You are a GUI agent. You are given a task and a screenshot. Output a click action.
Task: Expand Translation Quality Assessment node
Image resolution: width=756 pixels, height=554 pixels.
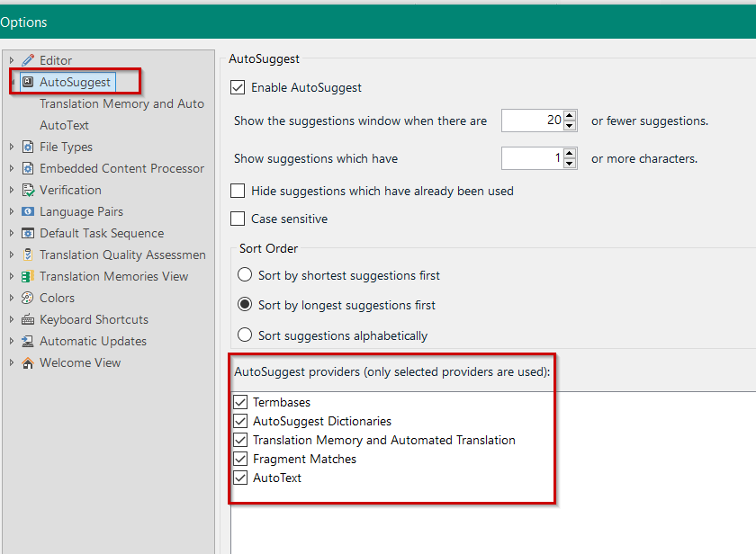click(x=12, y=255)
